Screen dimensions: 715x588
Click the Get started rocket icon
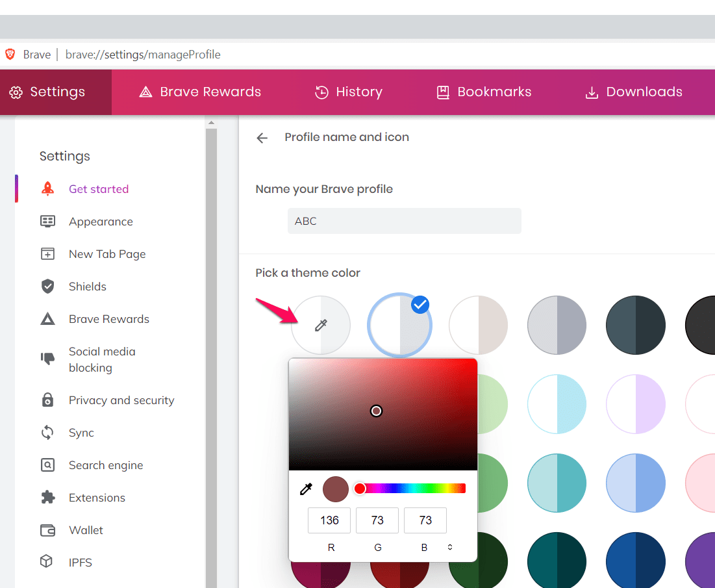47,188
